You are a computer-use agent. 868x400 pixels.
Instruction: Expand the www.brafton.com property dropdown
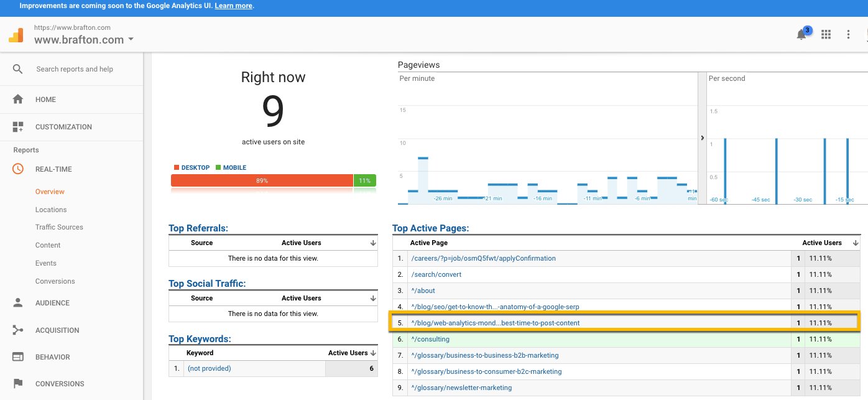tap(131, 40)
